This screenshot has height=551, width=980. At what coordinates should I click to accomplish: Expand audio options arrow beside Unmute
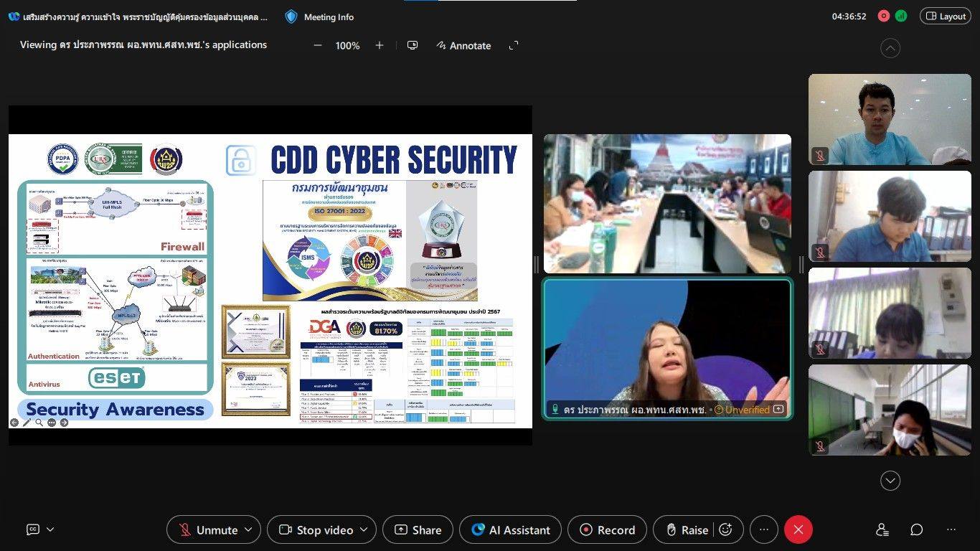249,529
